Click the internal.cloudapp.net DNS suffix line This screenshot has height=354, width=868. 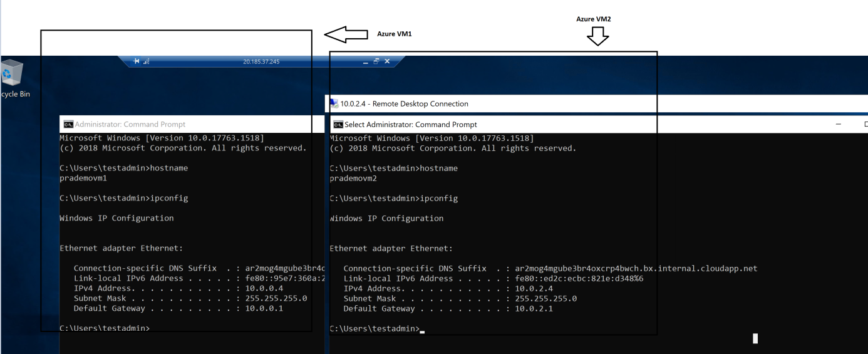(x=550, y=268)
